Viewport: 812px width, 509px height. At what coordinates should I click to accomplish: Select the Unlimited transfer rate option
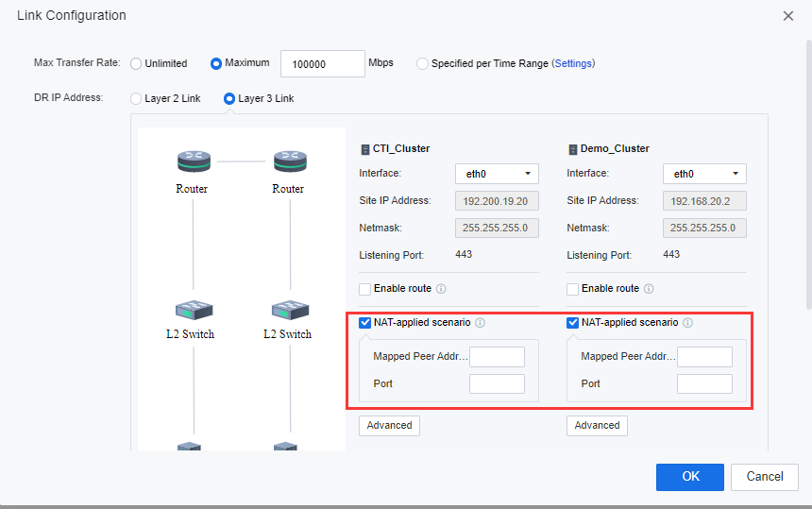tap(136, 64)
